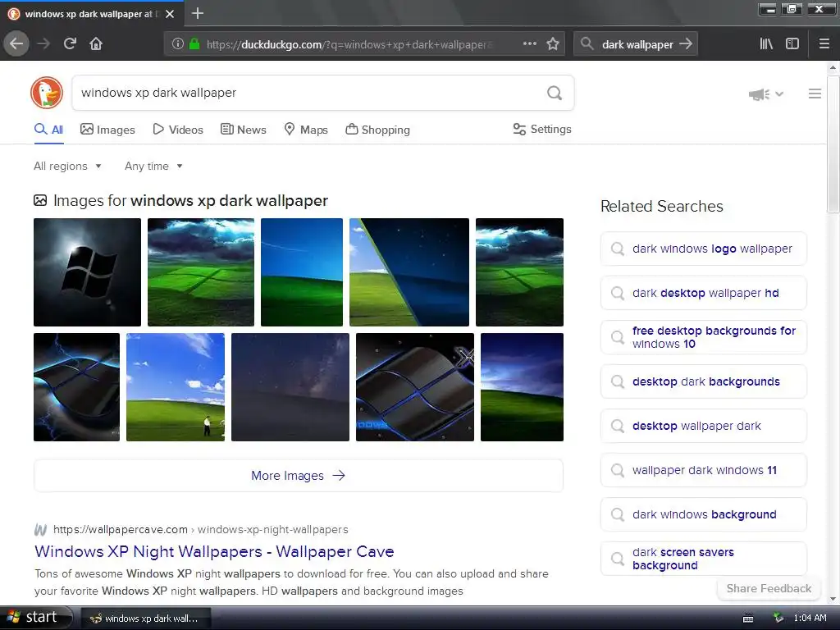840x630 pixels.
Task: Switch to the Videos tab
Action: [178, 130]
